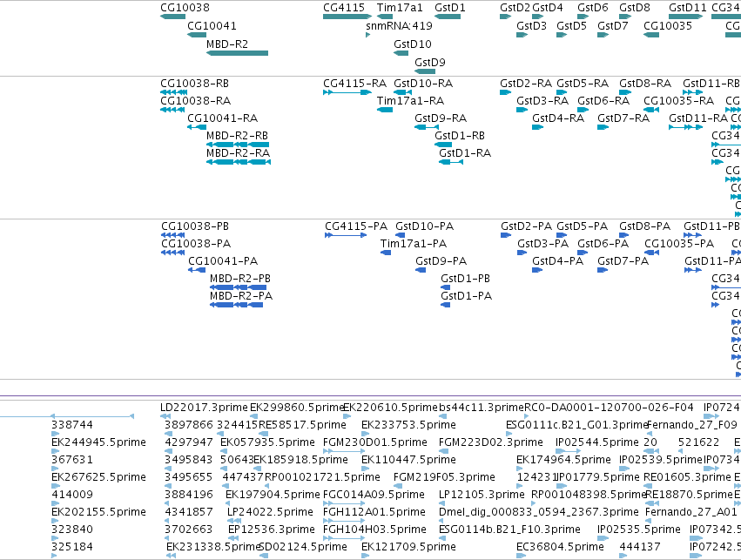
Task: Click EST Dmel_dig_000833_0594_2367.3prime
Action: [x=538, y=513]
